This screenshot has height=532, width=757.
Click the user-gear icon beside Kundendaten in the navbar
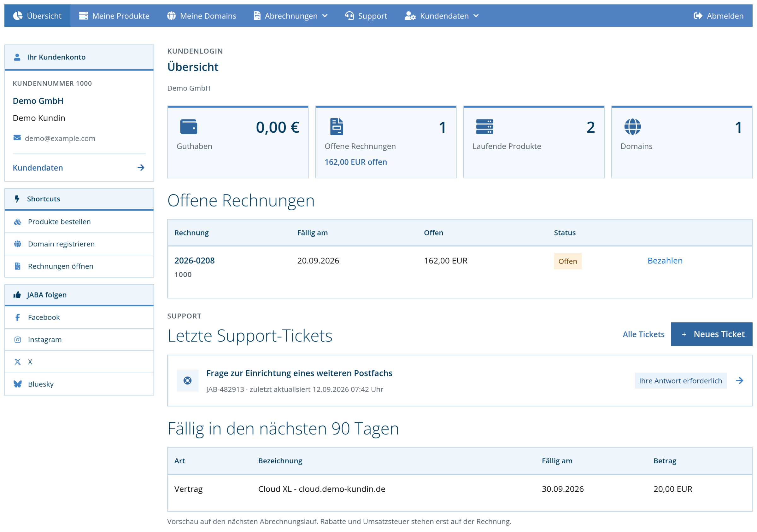click(410, 16)
